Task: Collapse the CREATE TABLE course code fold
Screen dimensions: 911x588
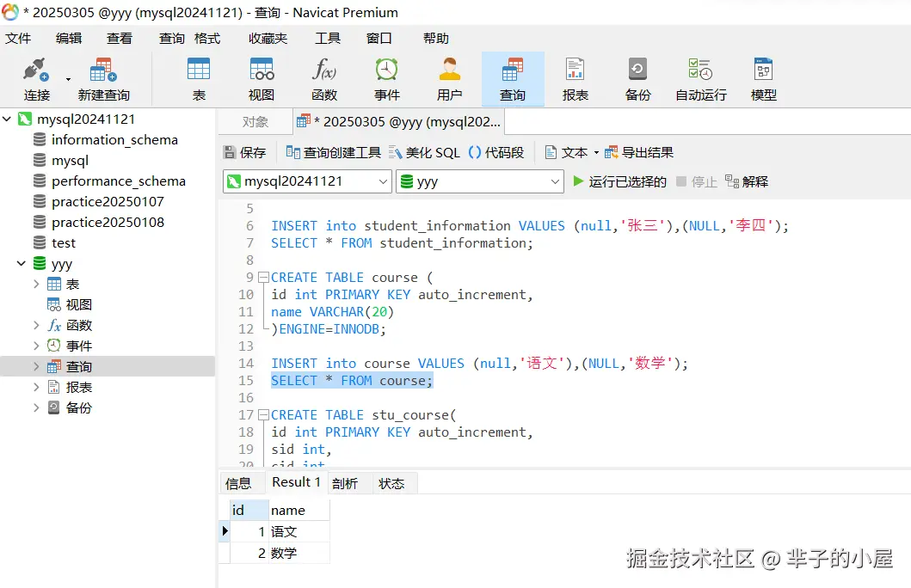Action: 263,278
